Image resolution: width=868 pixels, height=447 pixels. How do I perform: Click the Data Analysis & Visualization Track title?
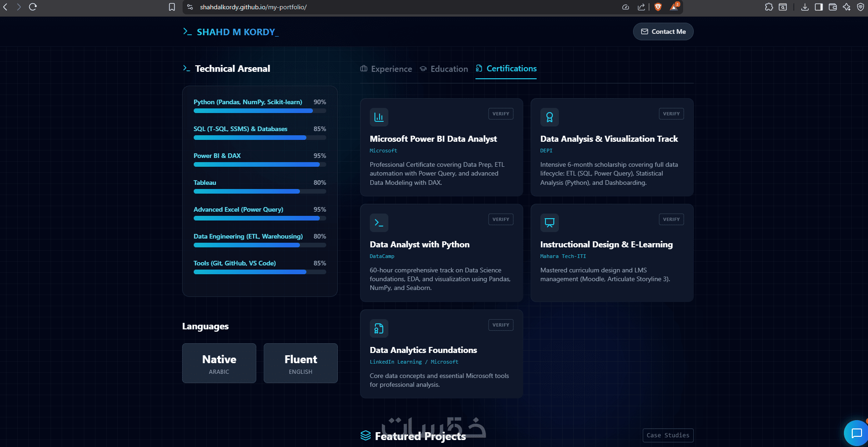[x=609, y=139]
